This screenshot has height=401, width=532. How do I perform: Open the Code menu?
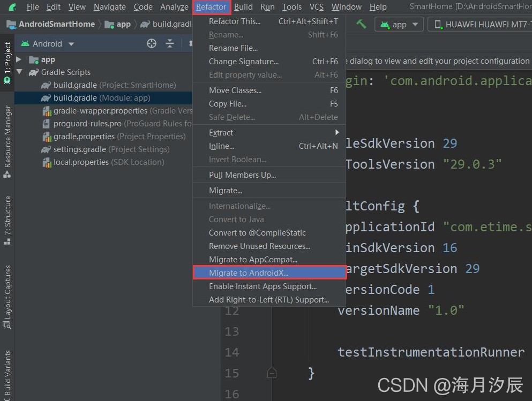click(x=143, y=7)
